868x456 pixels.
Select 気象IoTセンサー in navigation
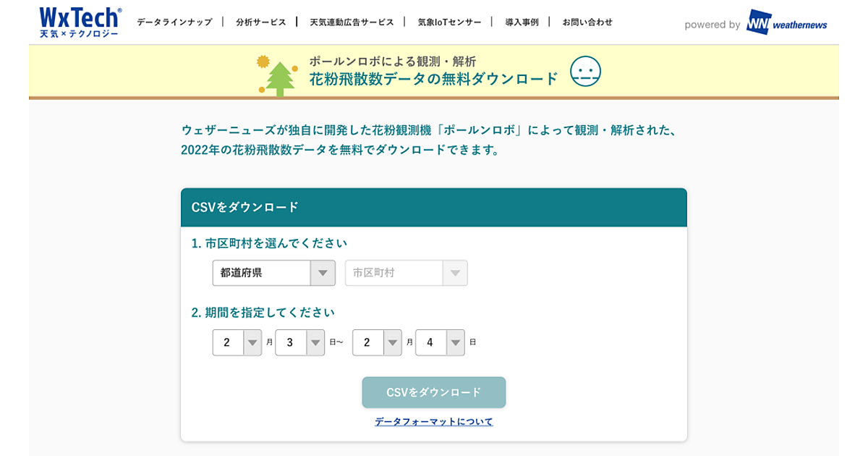[x=449, y=22]
